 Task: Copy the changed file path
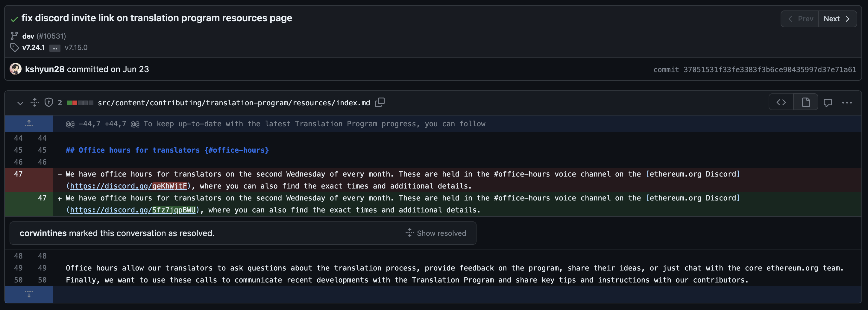pos(380,102)
